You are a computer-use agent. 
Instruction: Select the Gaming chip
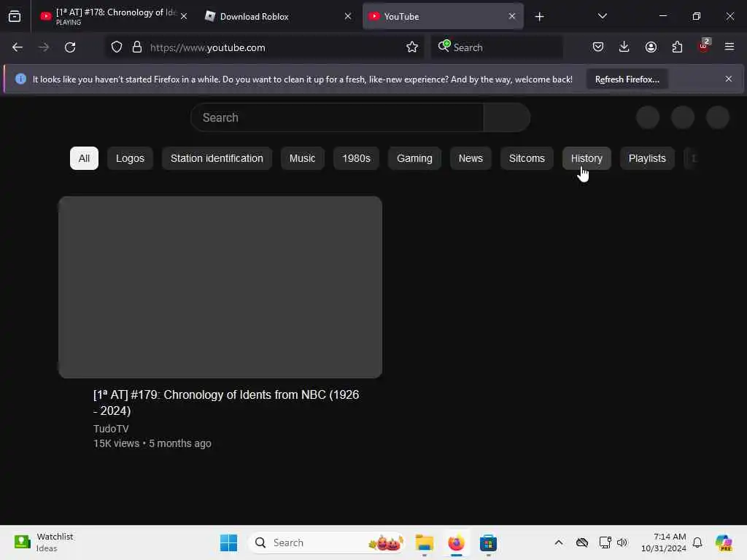(414, 158)
